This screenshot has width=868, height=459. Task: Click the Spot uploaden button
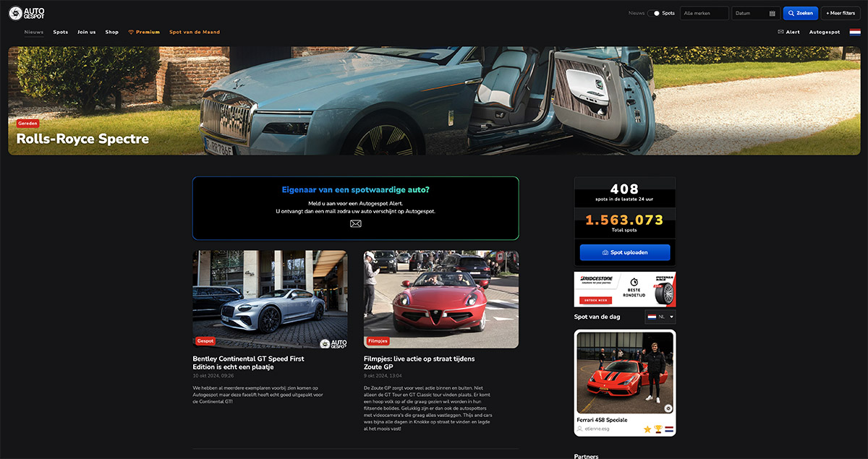[625, 252]
